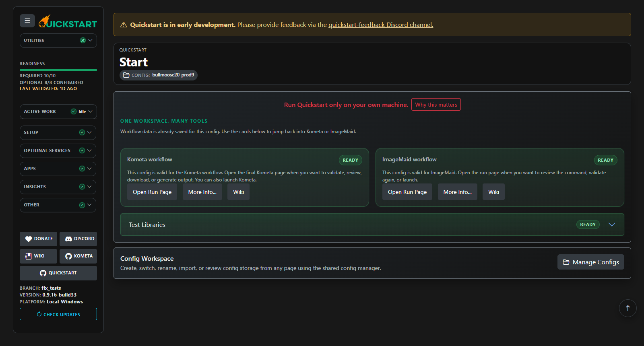The width and height of the screenshot is (644, 346).
Task: Click the Insights green check icon
Action: [82, 187]
